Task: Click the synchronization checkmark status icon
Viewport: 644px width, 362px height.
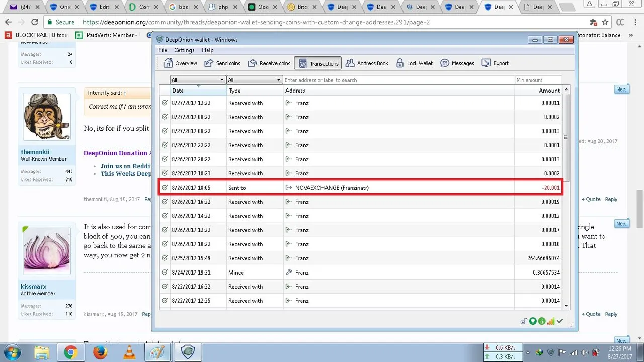Action: [x=560, y=321]
